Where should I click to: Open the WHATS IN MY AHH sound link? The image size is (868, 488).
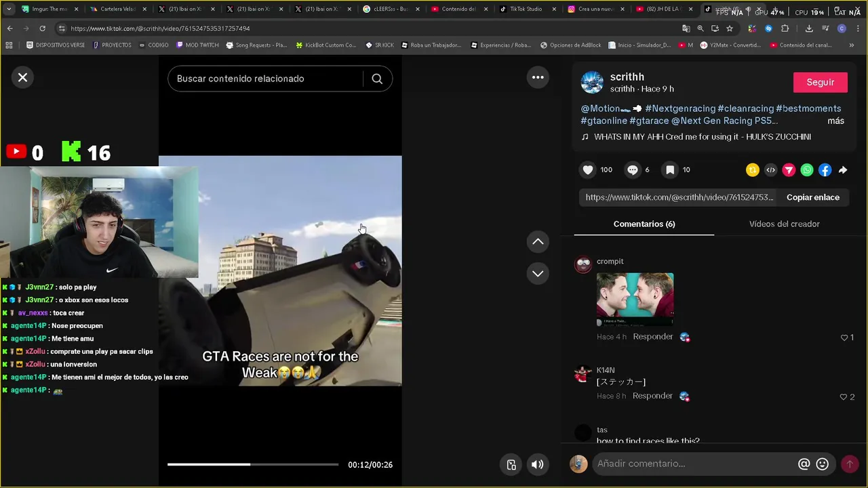pos(702,137)
